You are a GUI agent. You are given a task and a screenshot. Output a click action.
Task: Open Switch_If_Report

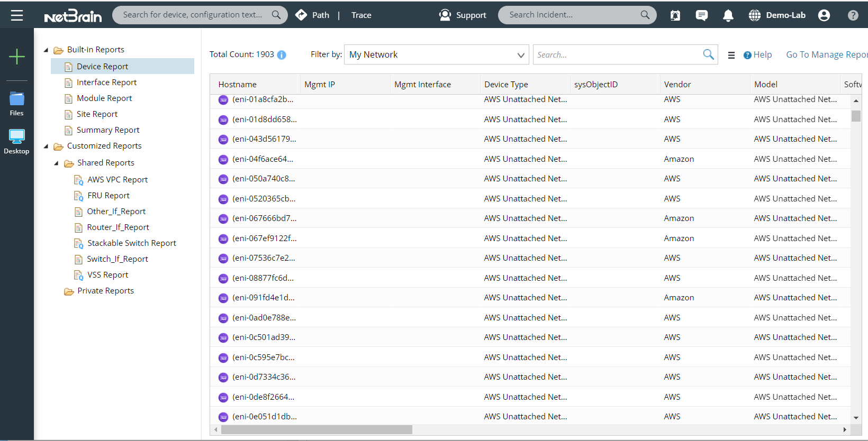click(x=117, y=259)
